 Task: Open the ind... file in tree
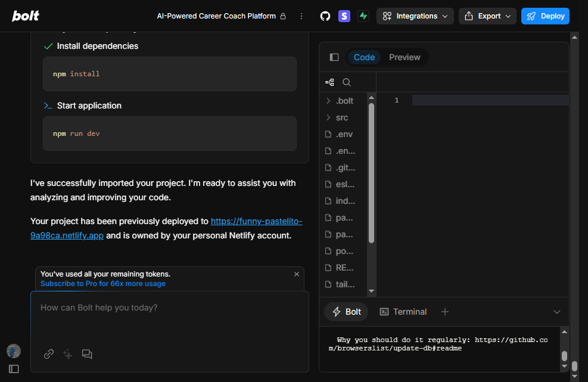[345, 201]
